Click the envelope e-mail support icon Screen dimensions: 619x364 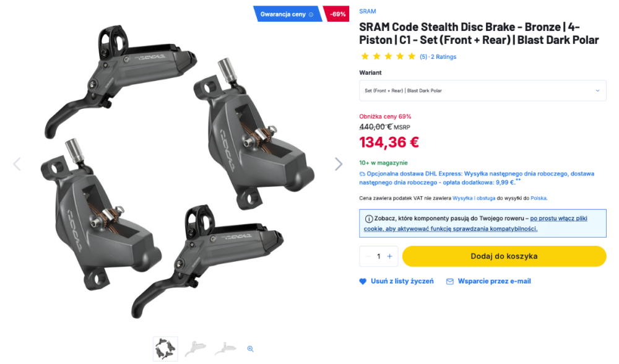449,282
